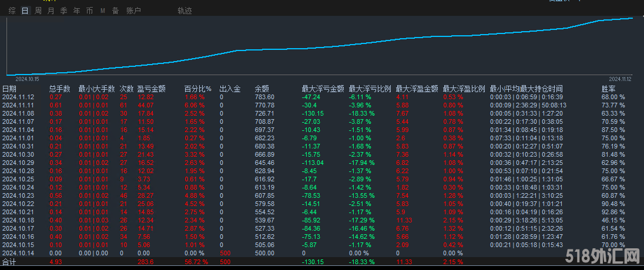Open the 季 quarterly tab

click(64, 11)
